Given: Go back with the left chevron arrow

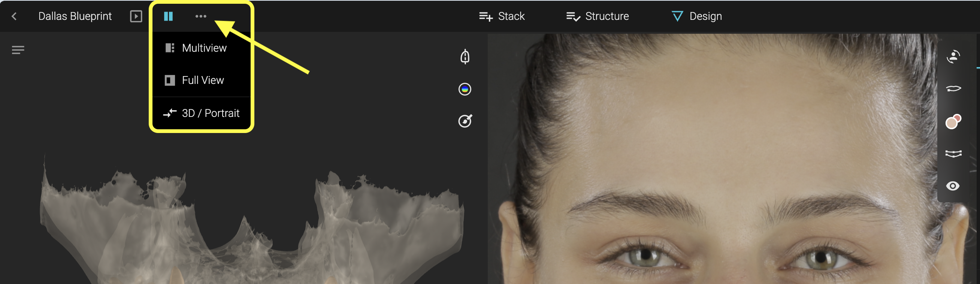Looking at the screenshot, I should [15, 16].
